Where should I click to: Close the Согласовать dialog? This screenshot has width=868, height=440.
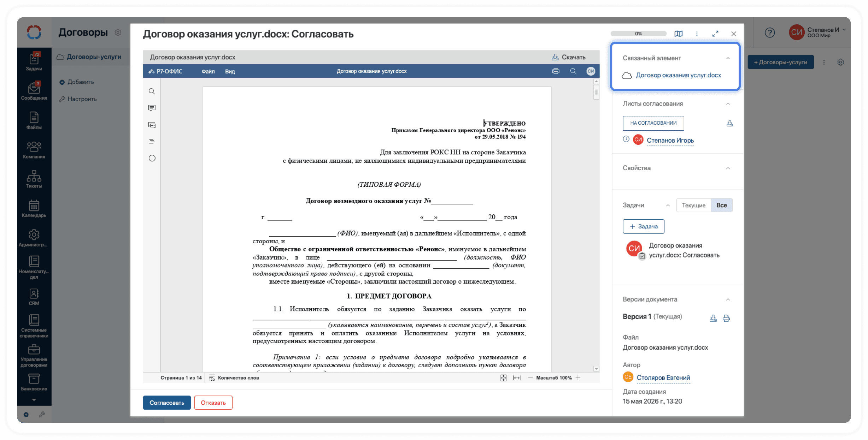[734, 34]
